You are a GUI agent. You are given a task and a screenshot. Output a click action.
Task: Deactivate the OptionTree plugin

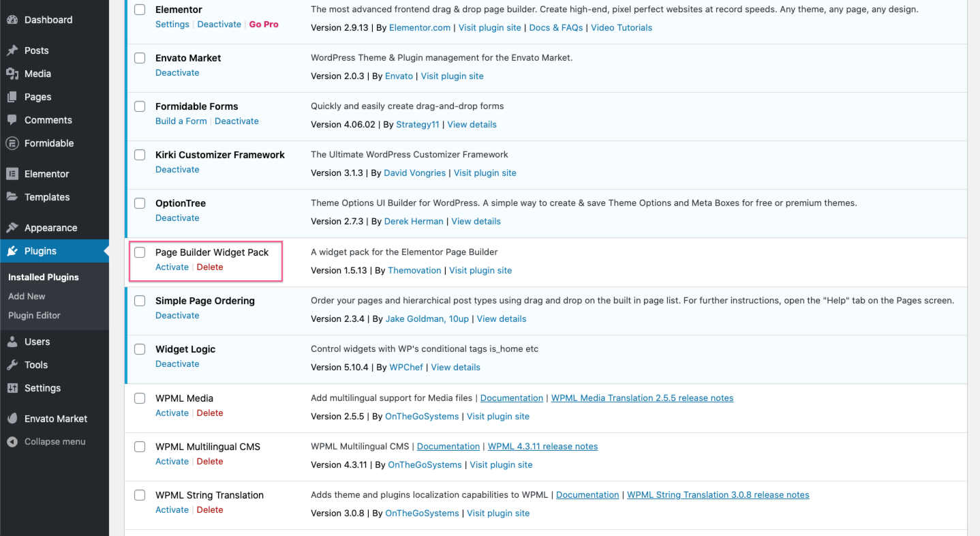[x=177, y=218]
